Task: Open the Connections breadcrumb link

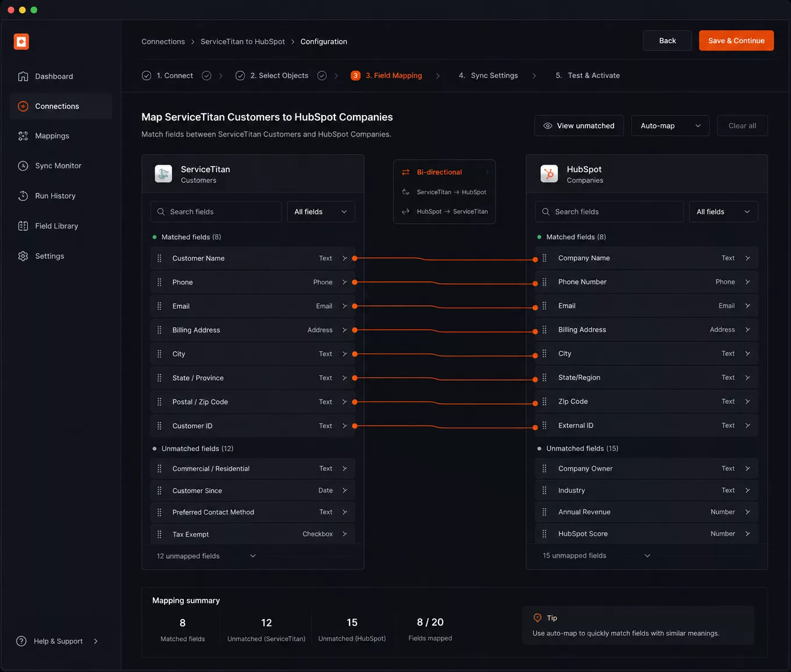Action: 163,41
